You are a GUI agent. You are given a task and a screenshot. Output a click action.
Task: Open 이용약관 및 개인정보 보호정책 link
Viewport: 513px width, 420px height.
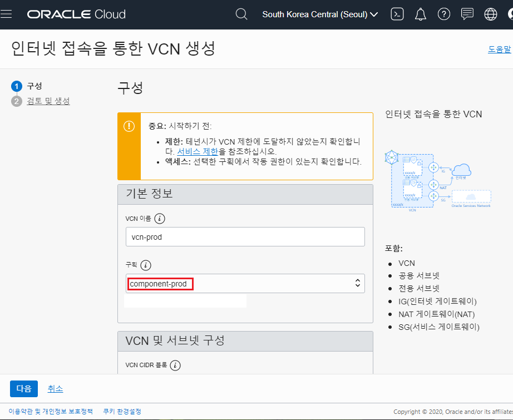[x=51, y=411]
